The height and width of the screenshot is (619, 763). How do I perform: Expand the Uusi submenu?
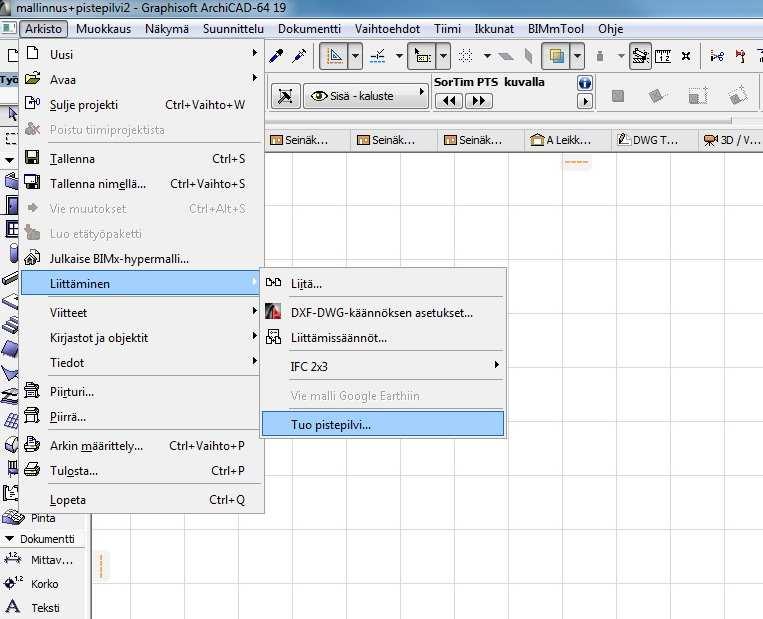pos(141,54)
